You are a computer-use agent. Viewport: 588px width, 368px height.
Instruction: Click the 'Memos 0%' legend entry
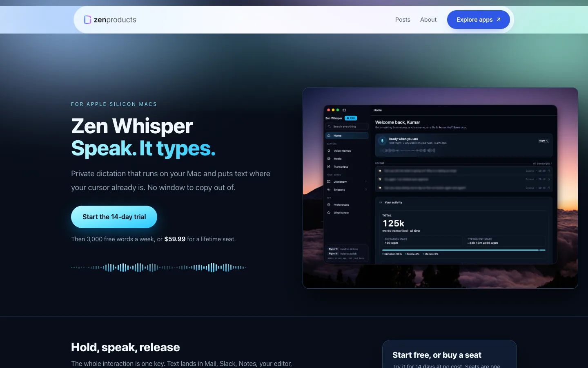click(430, 254)
